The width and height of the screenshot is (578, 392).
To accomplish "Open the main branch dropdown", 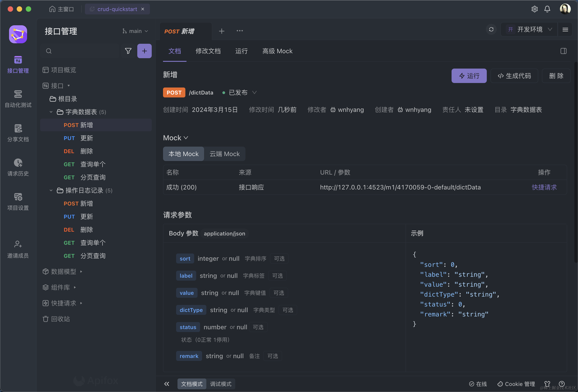I will 135,31.
